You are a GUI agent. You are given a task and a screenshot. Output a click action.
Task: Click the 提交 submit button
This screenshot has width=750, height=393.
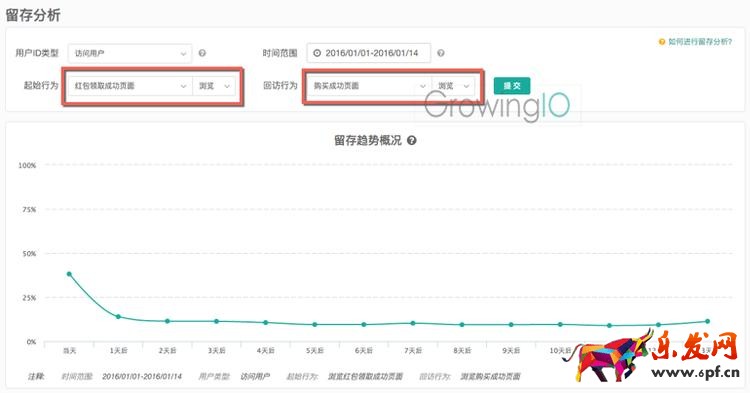[x=512, y=86]
